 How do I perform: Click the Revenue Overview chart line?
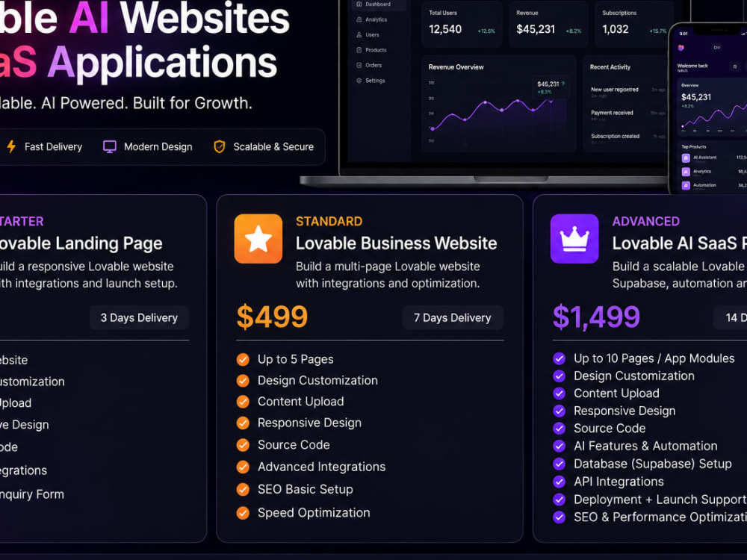point(491,113)
